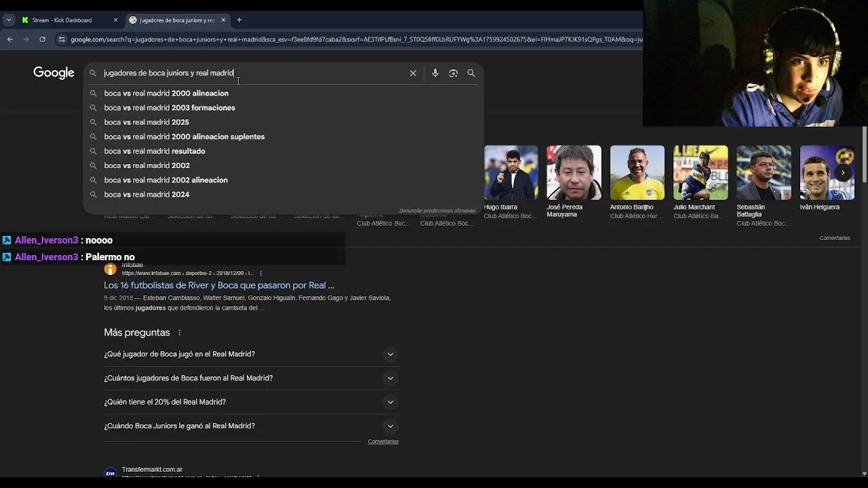Reload the page with refresh icon
868x488 pixels.
[43, 39]
